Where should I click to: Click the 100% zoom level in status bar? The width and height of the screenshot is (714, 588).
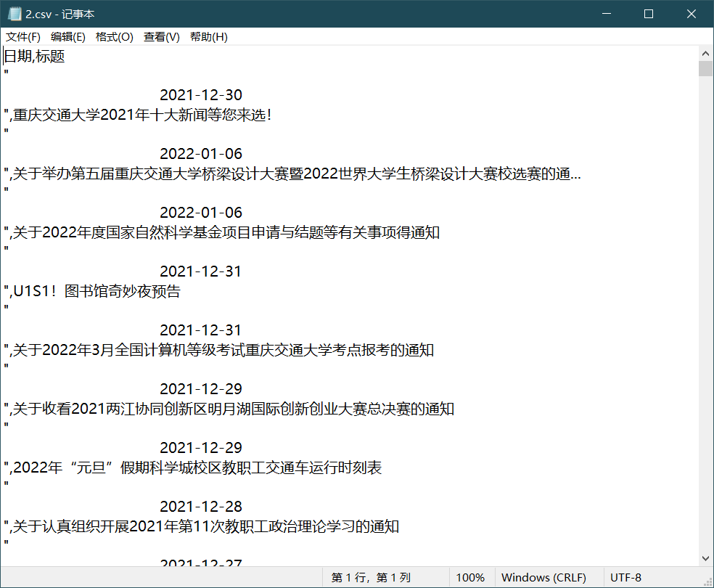coord(470,578)
